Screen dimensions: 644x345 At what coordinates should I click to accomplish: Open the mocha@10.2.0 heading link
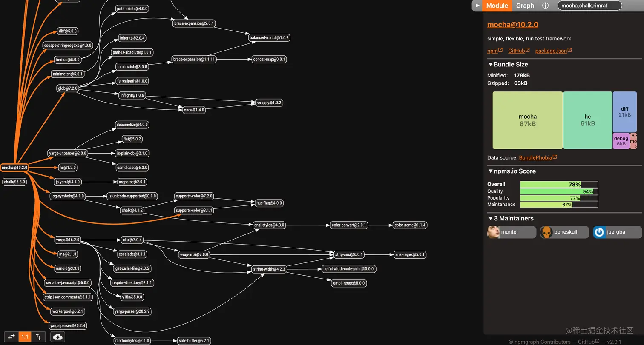512,25
